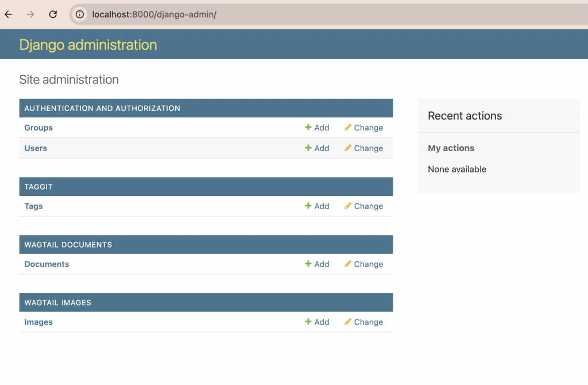Screen dimensions: 588x385
Task: Open the Images model link
Action: [38, 322]
